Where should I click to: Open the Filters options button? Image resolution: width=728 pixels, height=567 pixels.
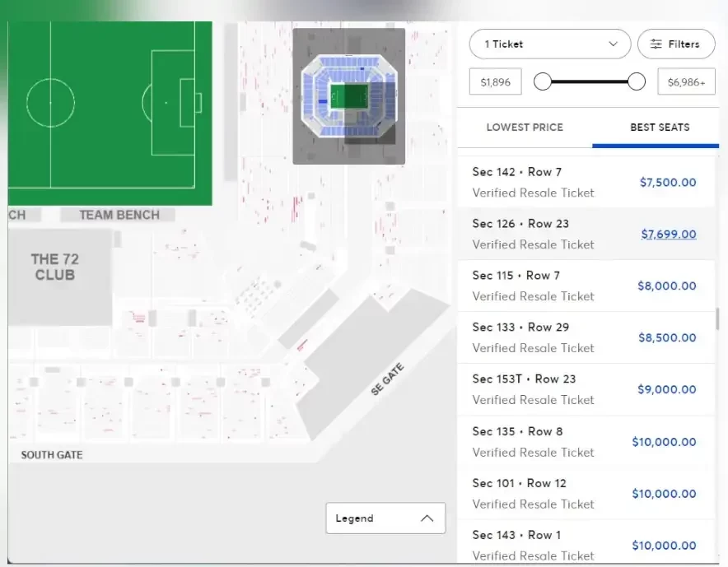point(675,44)
